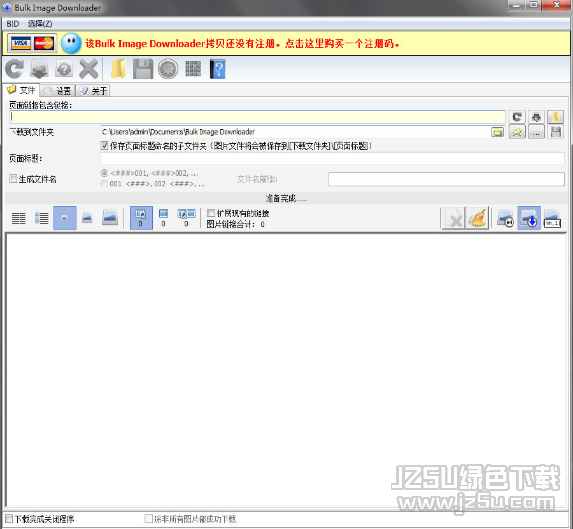Screen dimensions: 573x529
Task: Toggle the embedded images filter showing 0
Action: coord(163,218)
